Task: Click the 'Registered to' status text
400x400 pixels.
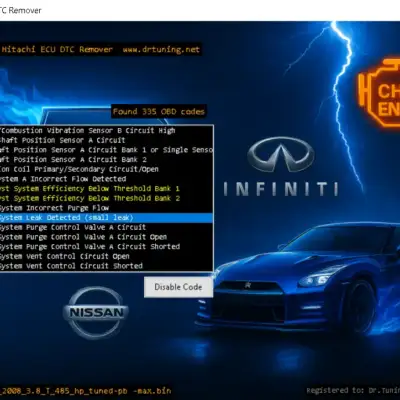Action: pyautogui.click(x=353, y=390)
